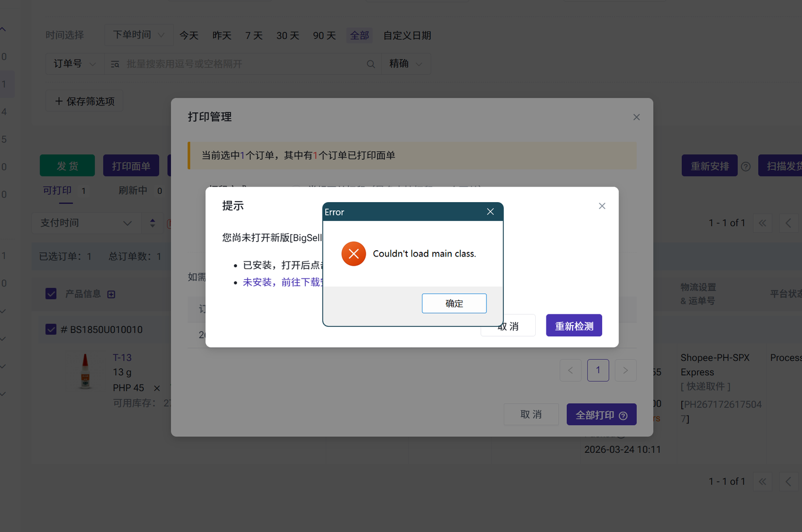Click the help icon beside 重新安排
Viewport: 802px width, 532px height.
[746, 166]
